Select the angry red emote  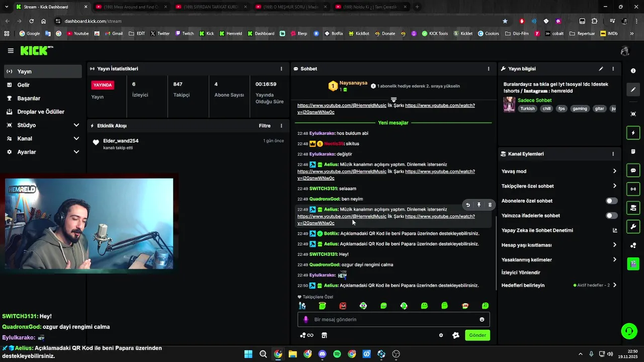pos(343,306)
